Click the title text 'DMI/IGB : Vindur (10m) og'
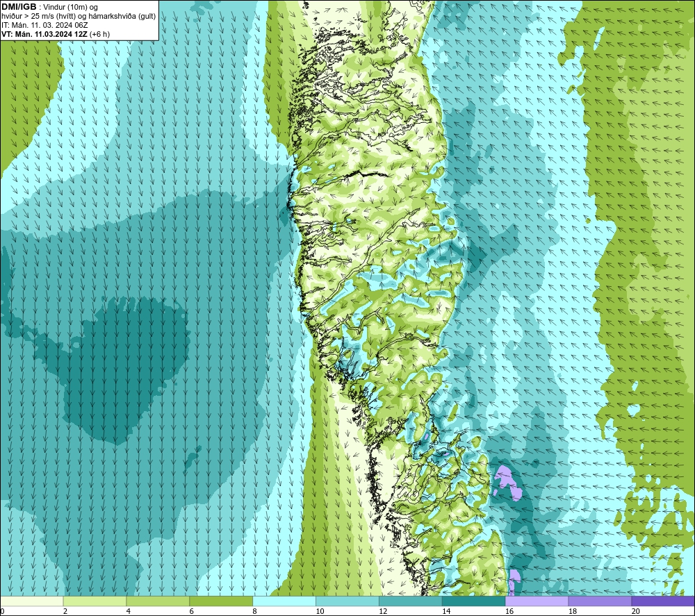Screen dimensions: 695x616 click(x=49, y=7)
